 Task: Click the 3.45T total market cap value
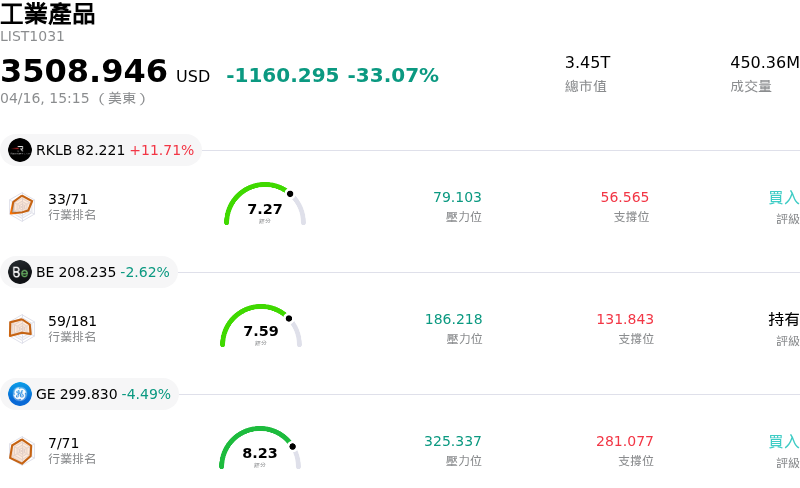pos(587,63)
